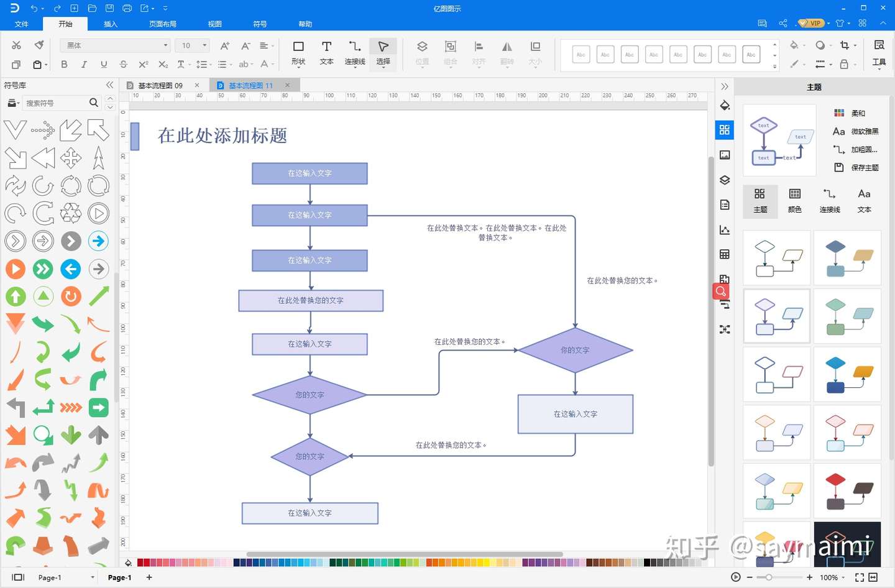
Task: Click the fullscreen icon in status bar
Action: pyautogui.click(x=860, y=577)
